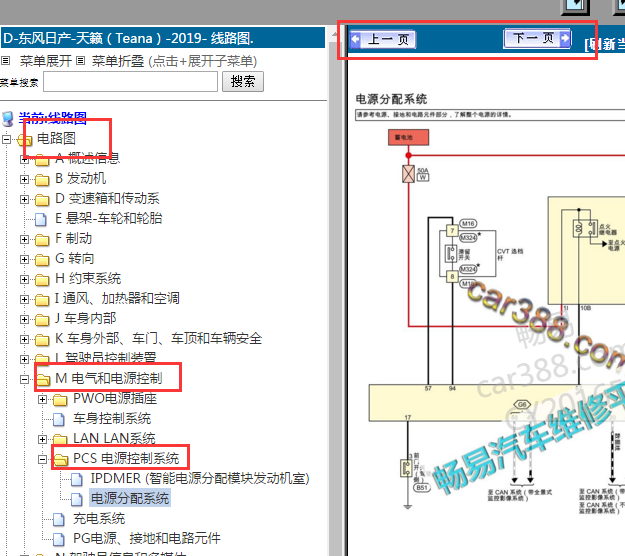Click the folder icon of I 通风、加热器和空调

(42, 300)
